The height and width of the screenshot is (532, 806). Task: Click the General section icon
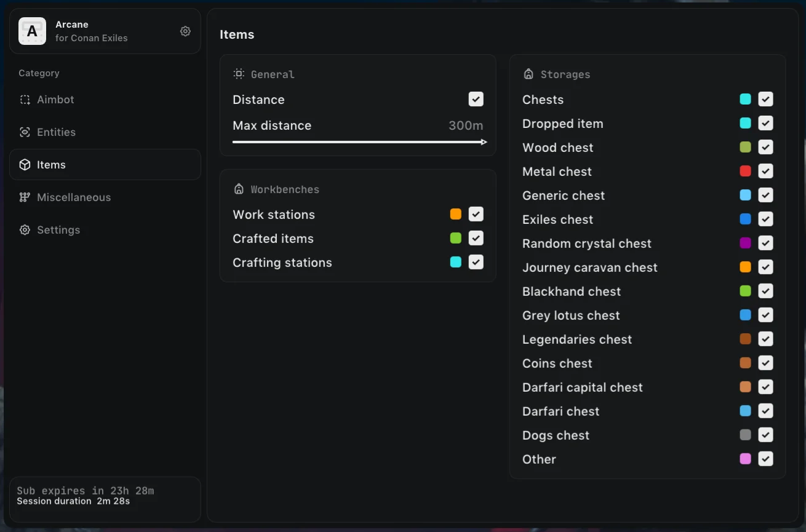[x=239, y=74]
